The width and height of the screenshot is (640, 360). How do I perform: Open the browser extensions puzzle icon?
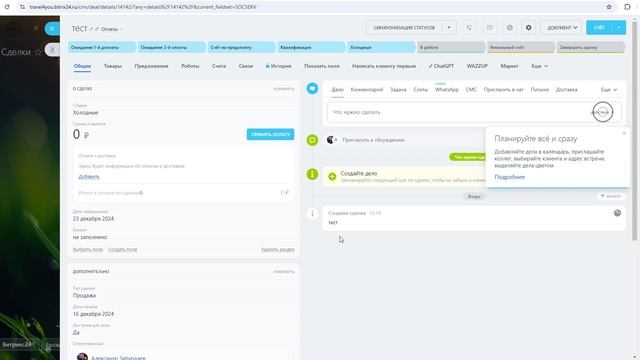click(x=627, y=7)
